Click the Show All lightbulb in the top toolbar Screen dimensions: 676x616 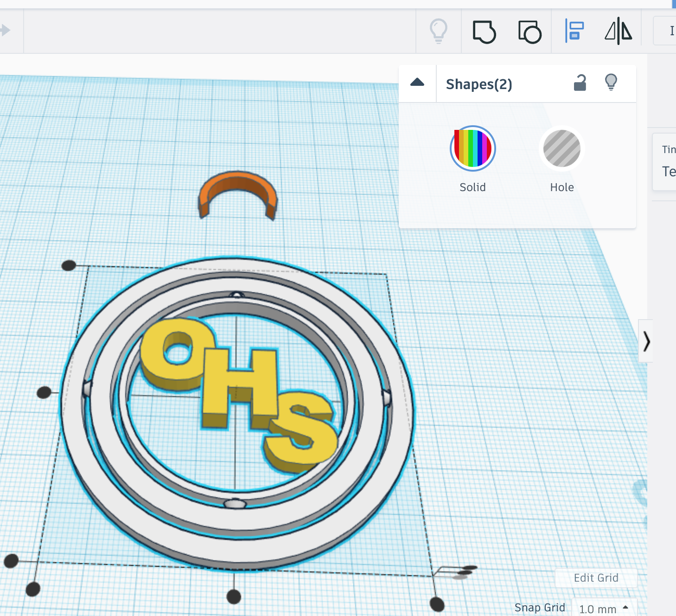coord(438,31)
